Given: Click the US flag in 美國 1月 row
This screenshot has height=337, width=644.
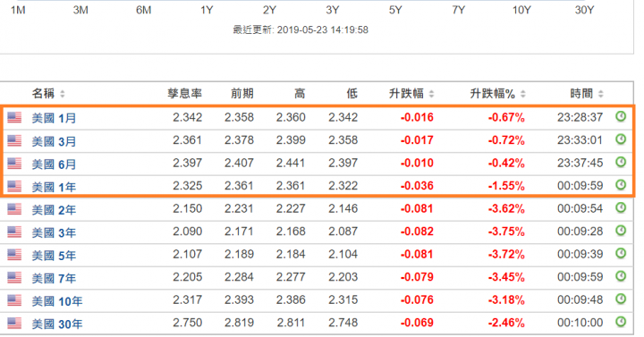Looking at the screenshot, I should coord(14,117).
